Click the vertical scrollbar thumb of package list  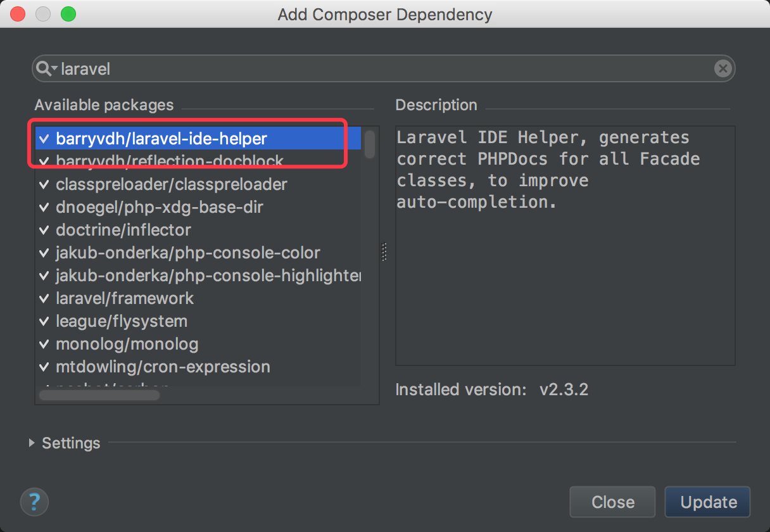(x=370, y=144)
